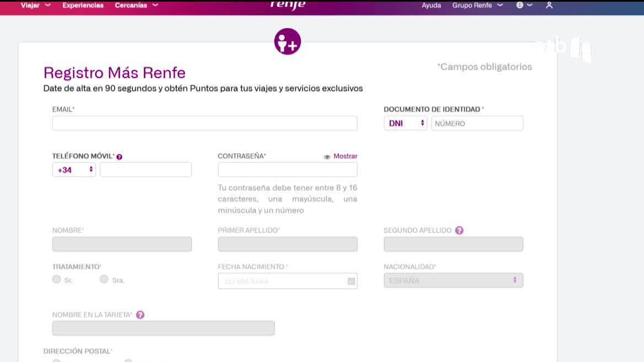Screen dimensions: 644x362
Task: Click the globe language icon
Action: click(519, 6)
